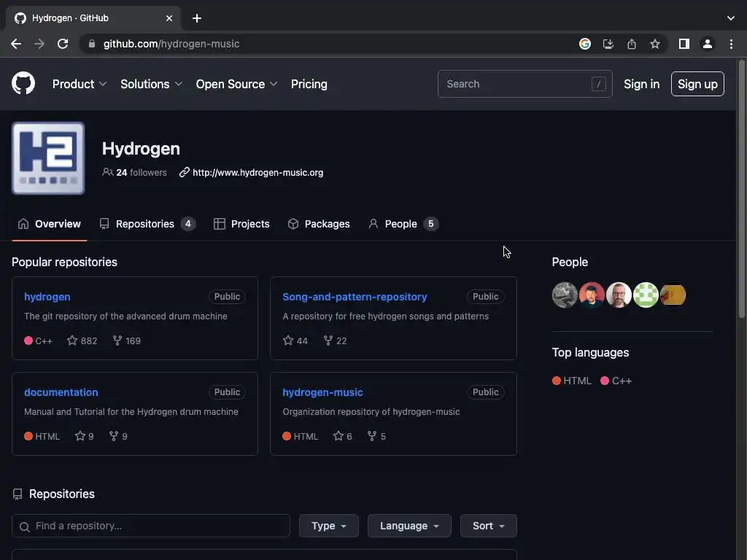Image resolution: width=747 pixels, height=560 pixels.
Task: Expand the Solutions menu
Action: tap(151, 84)
